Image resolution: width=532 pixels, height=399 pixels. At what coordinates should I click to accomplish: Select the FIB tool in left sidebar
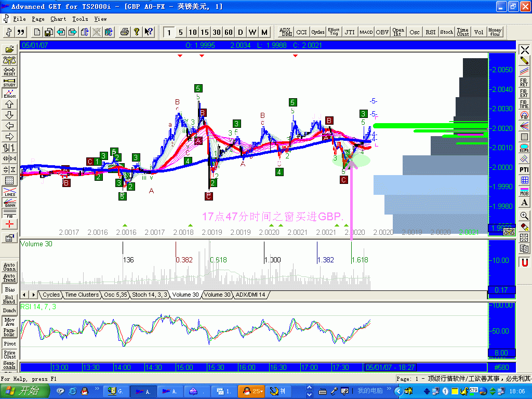[9, 214]
